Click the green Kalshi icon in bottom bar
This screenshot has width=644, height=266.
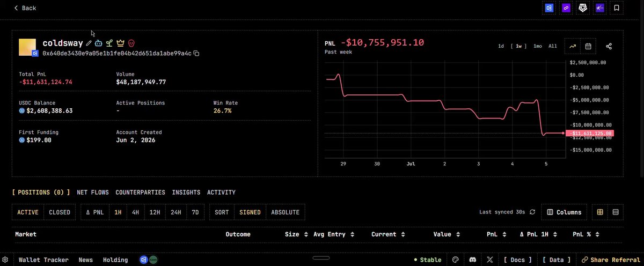[x=153, y=260]
